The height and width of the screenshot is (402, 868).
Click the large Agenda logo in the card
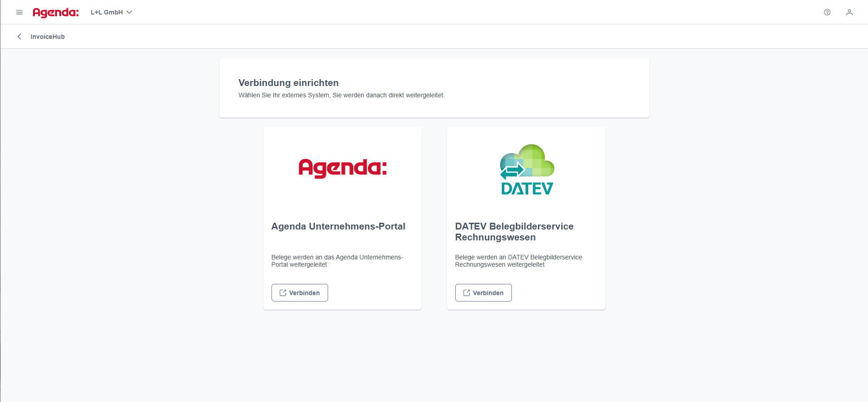[343, 168]
